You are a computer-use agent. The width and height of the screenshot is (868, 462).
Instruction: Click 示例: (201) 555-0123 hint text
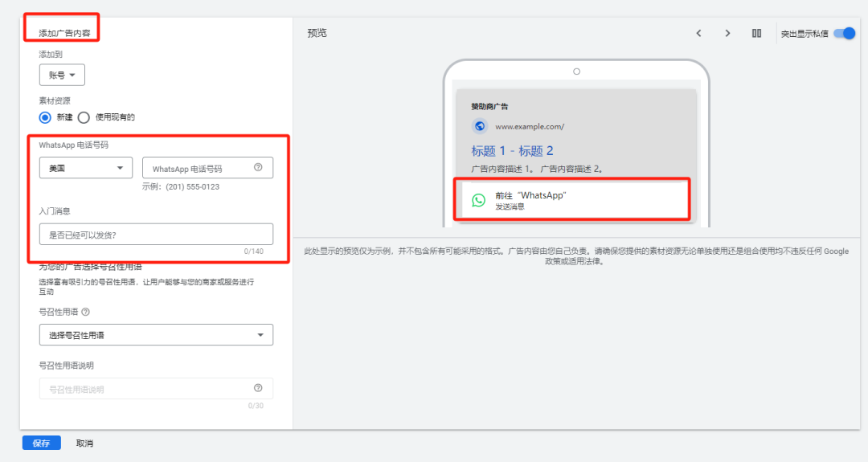tap(181, 187)
